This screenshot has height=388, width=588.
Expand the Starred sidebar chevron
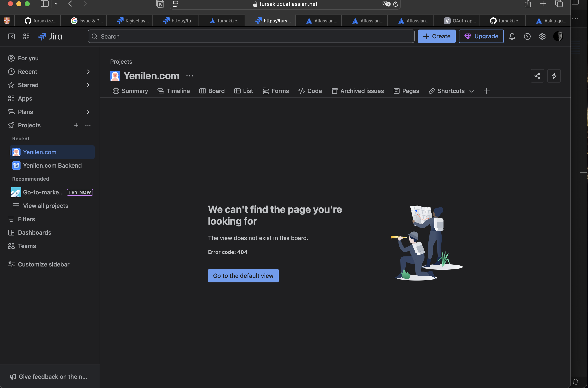(88, 85)
